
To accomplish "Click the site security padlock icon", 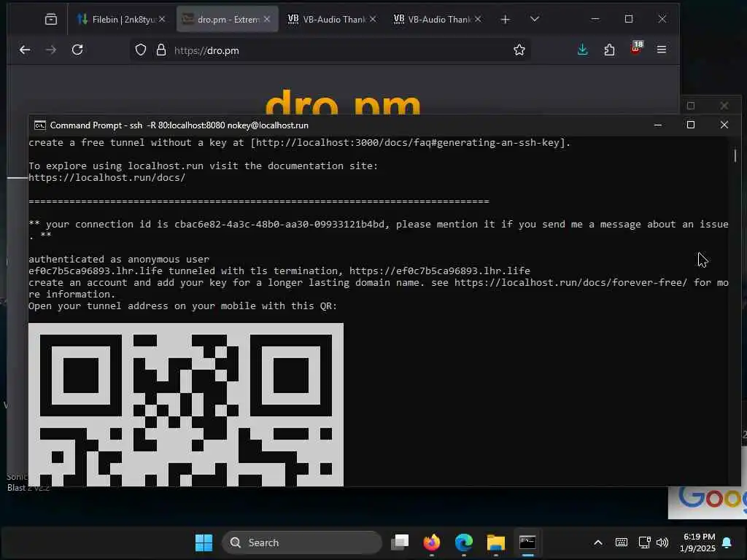I will (161, 50).
